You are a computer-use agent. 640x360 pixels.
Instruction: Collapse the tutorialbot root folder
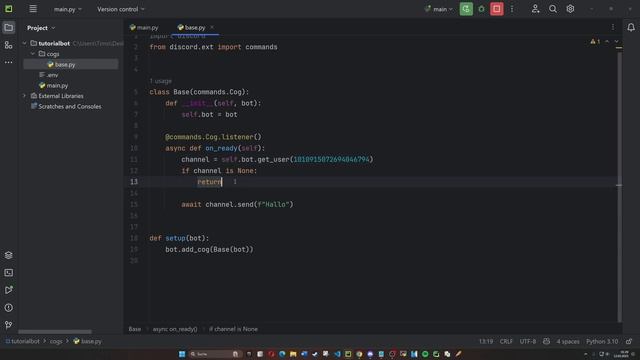pos(24,43)
